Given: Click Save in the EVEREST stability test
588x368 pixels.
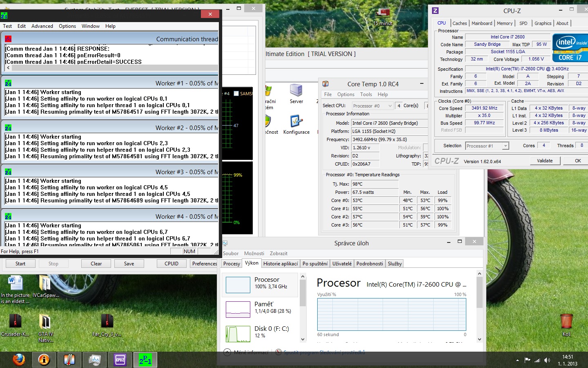Looking at the screenshot, I should click(129, 264).
